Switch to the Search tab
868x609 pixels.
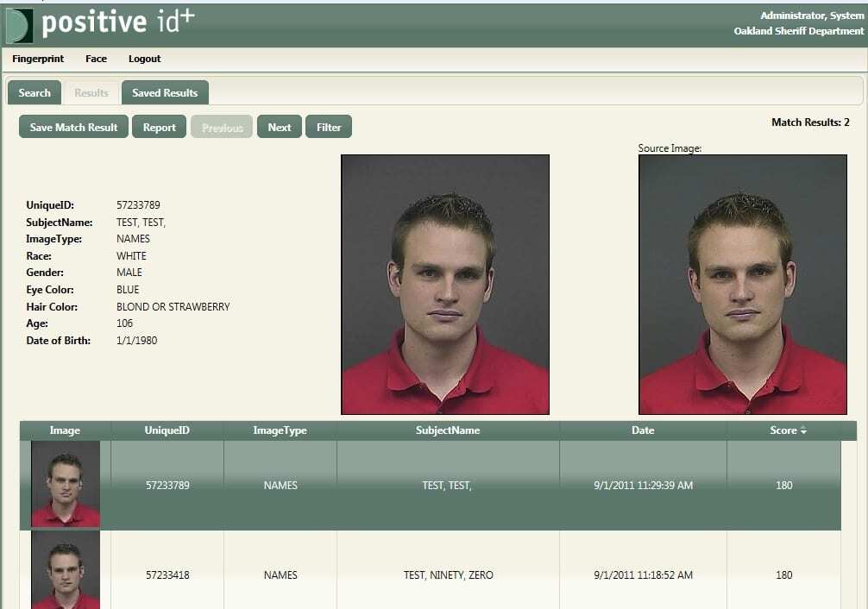click(x=35, y=92)
